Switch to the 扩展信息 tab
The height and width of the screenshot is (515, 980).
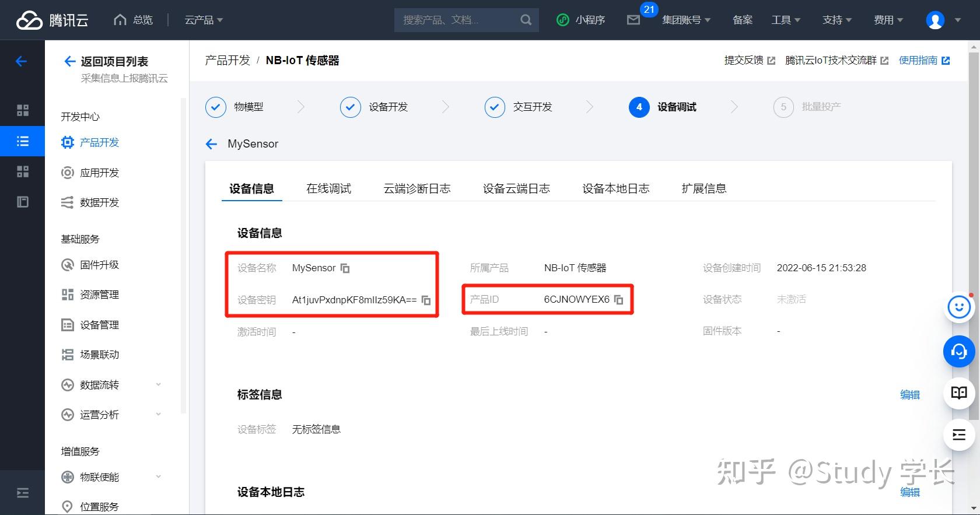point(704,188)
